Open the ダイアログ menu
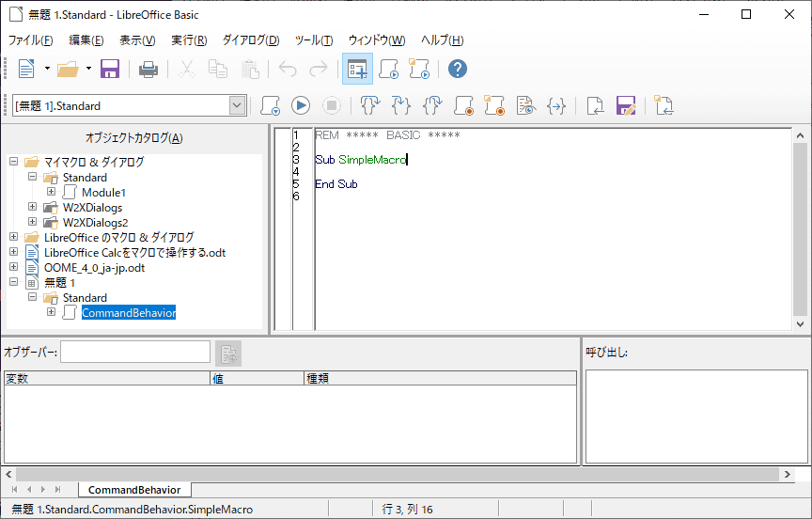Screen dimensions: 812x519 pyautogui.click(x=251, y=40)
